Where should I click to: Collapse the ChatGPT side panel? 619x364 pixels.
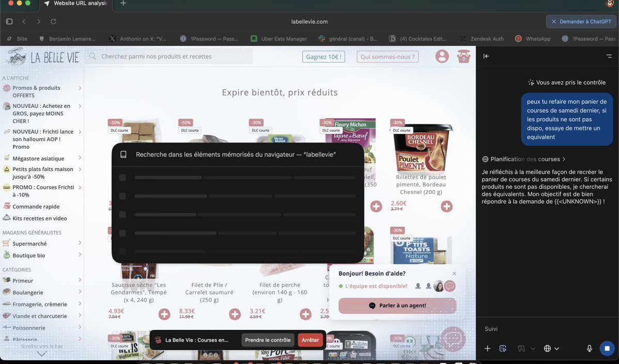pos(486,56)
